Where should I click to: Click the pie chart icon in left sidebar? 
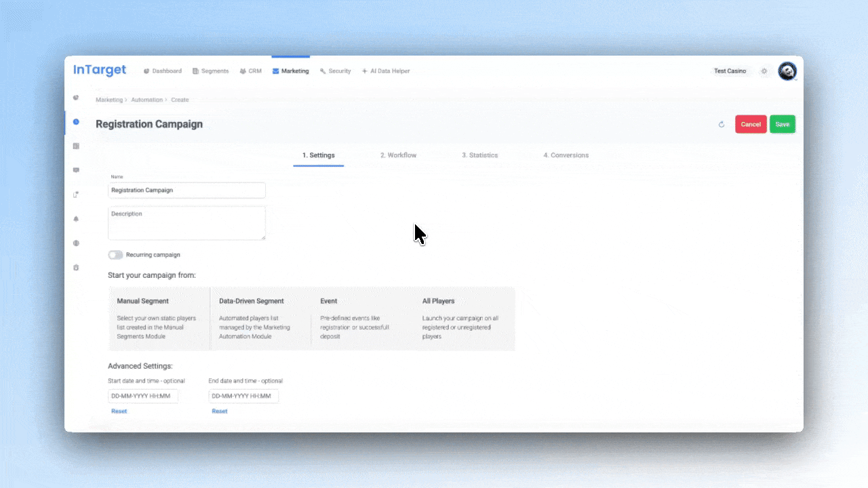76,98
